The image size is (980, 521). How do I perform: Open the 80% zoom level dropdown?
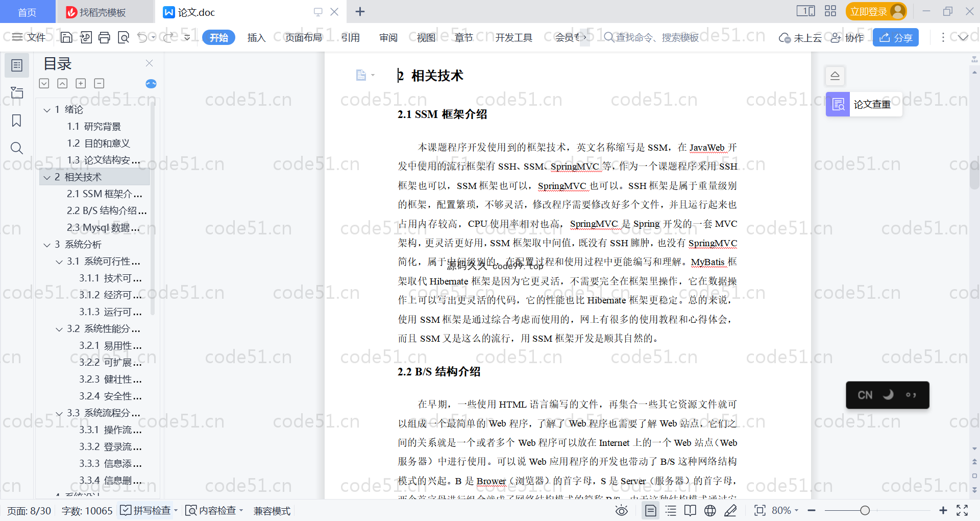point(785,510)
